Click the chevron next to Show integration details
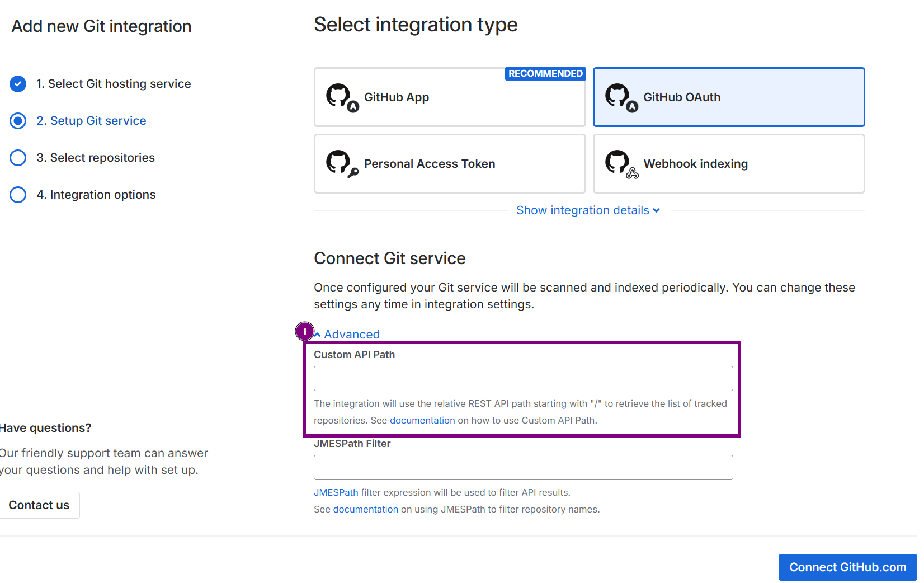 click(x=657, y=211)
